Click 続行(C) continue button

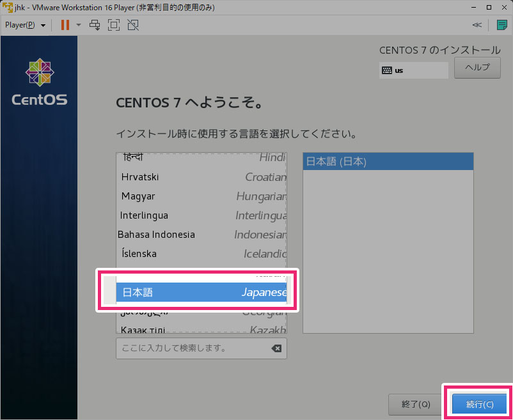[479, 404]
